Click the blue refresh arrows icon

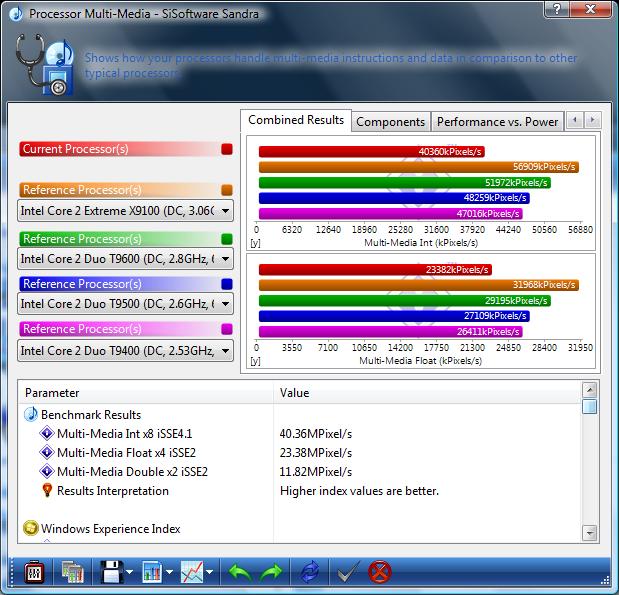(x=310, y=572)
